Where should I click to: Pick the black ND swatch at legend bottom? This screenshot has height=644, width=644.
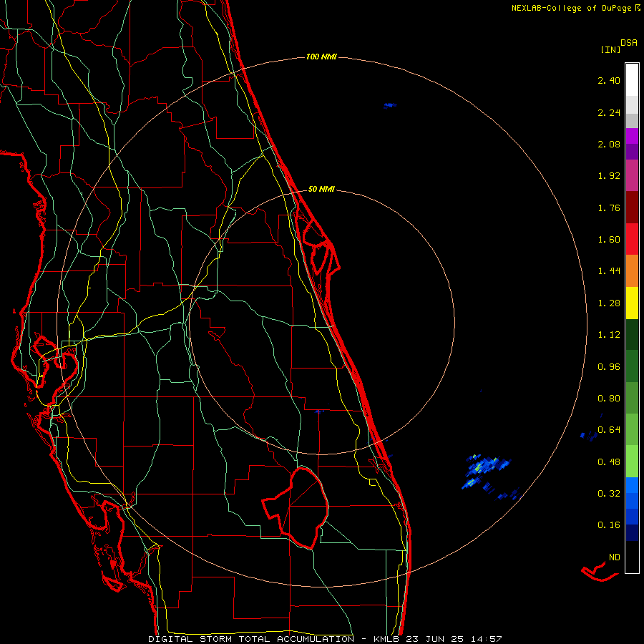click(x=632, y=557)
